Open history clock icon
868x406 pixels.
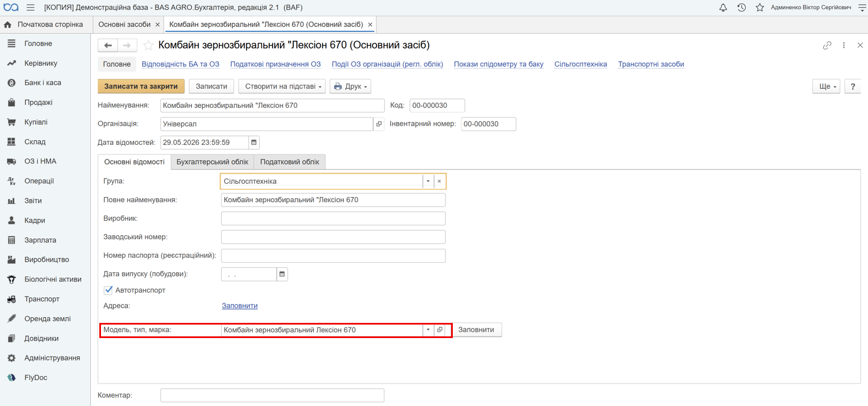pos(741,7)
